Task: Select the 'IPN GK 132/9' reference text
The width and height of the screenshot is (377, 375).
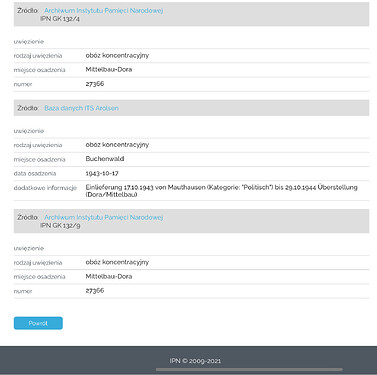Action: click(x=60, y=225)
